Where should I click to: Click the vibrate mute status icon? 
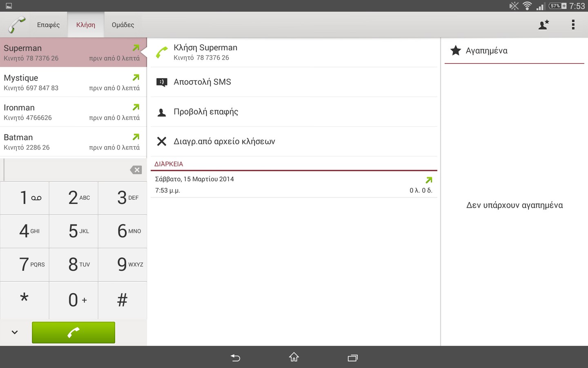click(x=514, y=6)
